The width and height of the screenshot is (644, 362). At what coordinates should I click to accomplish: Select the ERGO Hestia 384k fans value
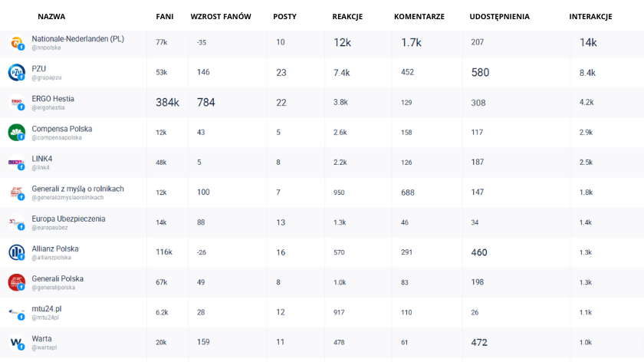coord(167,102)
